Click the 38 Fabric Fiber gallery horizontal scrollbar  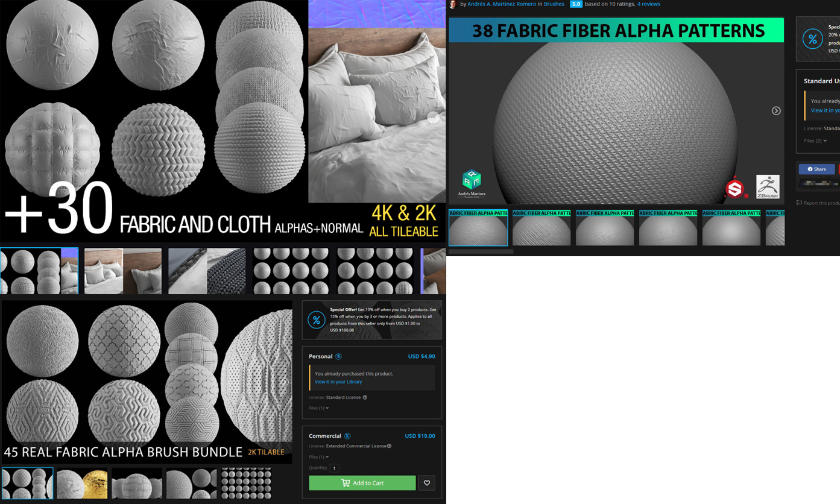481,251
